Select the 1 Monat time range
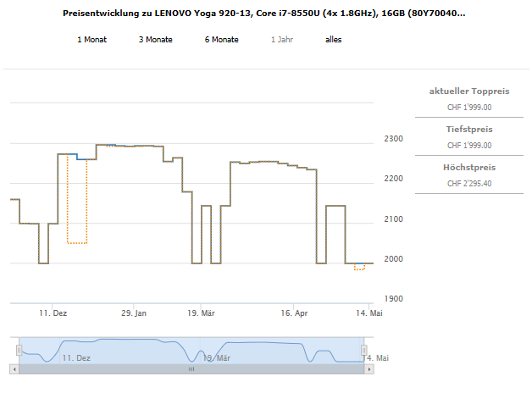532x393 pixels. 91,40
